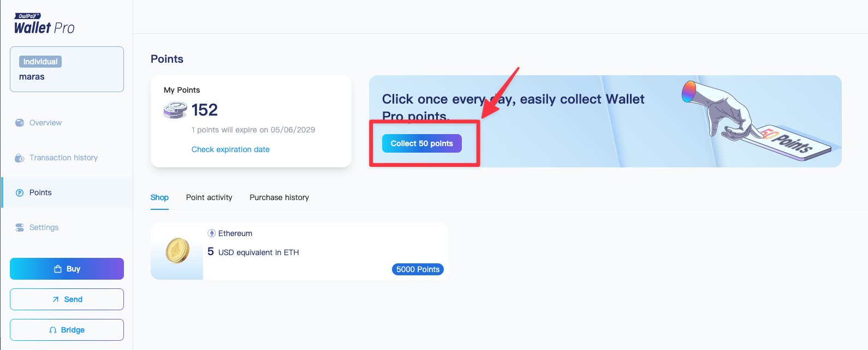Click the arrow icon on Send
This screenshot has width=868, height=350.
[x=56, y=299]
